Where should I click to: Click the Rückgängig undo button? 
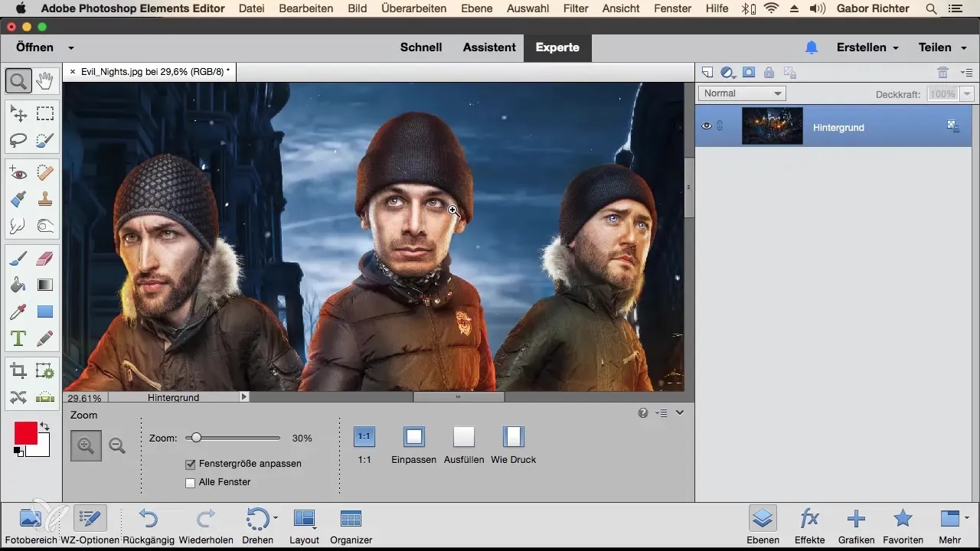tap(148, 525)
